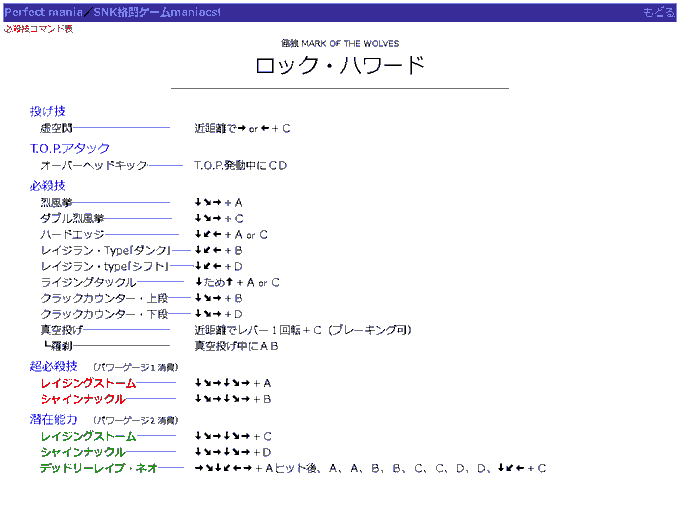
Task: Select クラックカウンター・下段 move name
Action: coord(104,314)
